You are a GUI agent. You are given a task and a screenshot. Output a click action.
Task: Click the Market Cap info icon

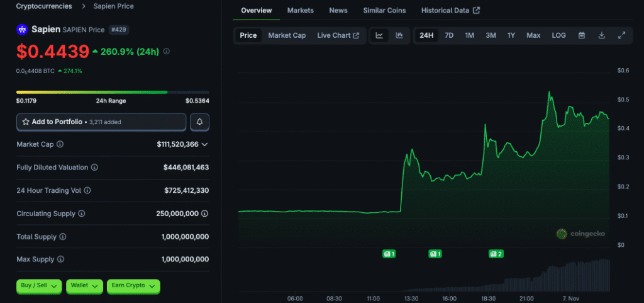point(60,144)
